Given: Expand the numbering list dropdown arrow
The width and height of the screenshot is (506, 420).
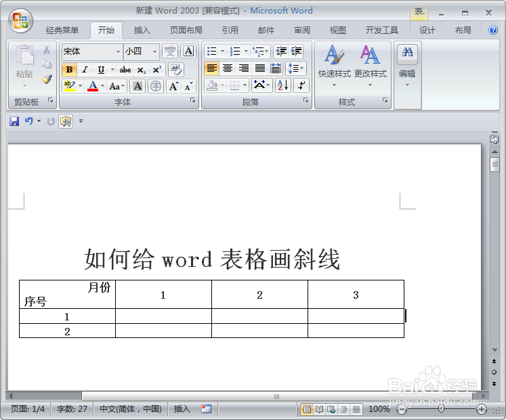Looking at the screenshot, I should 246,51.
